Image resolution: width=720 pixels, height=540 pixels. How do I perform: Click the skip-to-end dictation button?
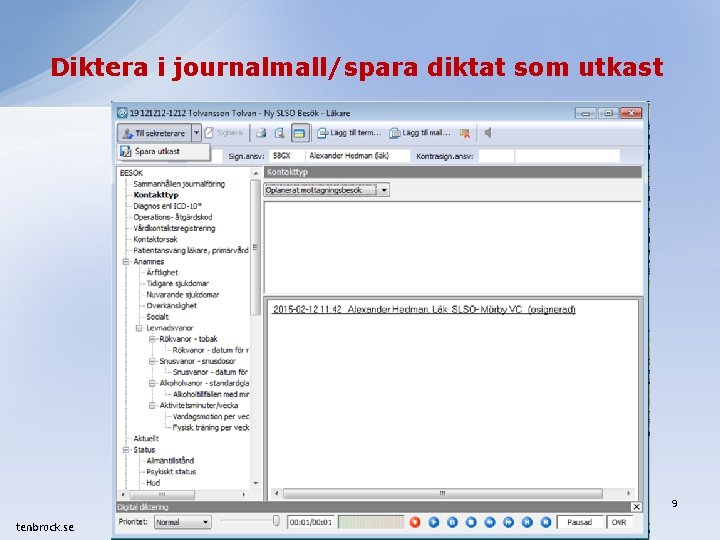(546, 522)
